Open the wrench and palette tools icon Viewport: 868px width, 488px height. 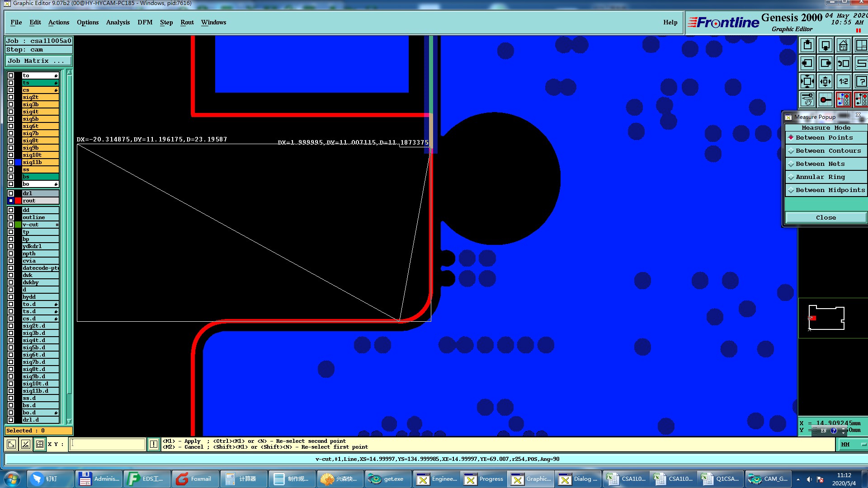807,99
